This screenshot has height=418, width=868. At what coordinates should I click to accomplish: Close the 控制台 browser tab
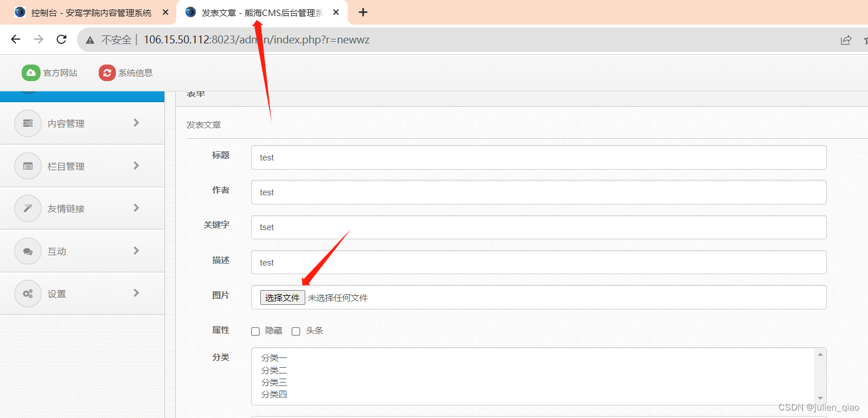165,12
